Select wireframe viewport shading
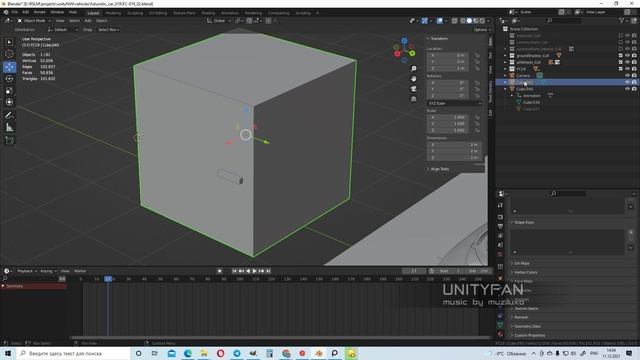This screenshot has height=360, width=640. (x=463, y=20)
